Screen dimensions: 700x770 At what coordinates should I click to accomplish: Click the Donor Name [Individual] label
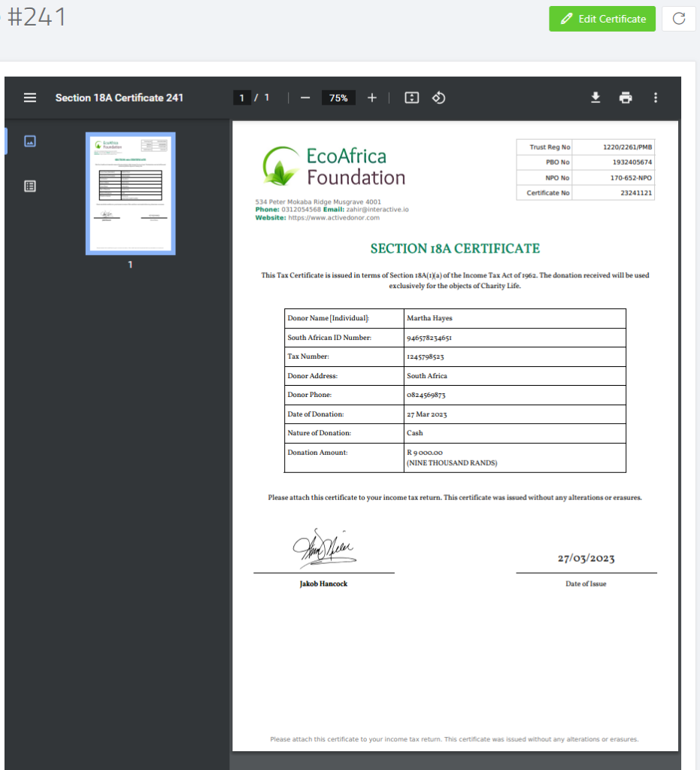pyautogui.click(x=329, y=318)
